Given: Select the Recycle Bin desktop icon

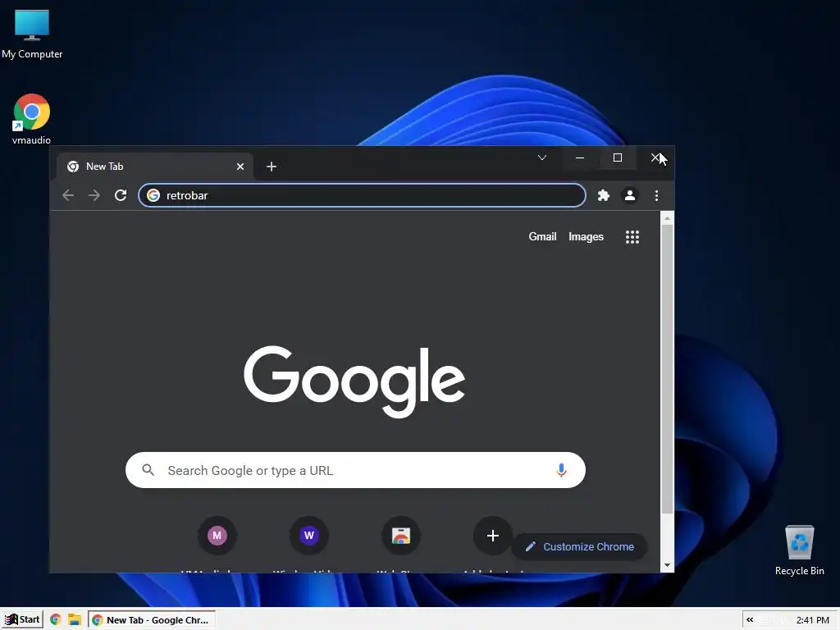Looking at the screenshot, I should 799,550.
